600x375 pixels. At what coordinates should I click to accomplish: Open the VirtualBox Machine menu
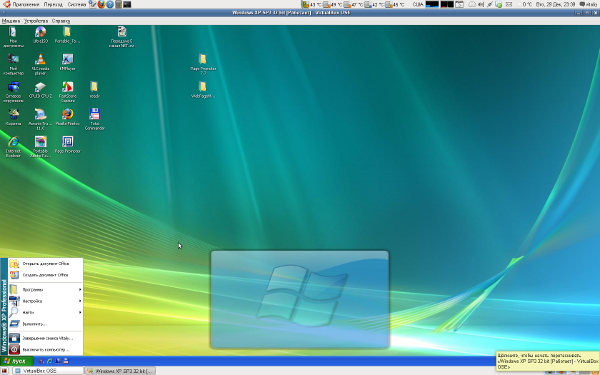coord(11,21)
